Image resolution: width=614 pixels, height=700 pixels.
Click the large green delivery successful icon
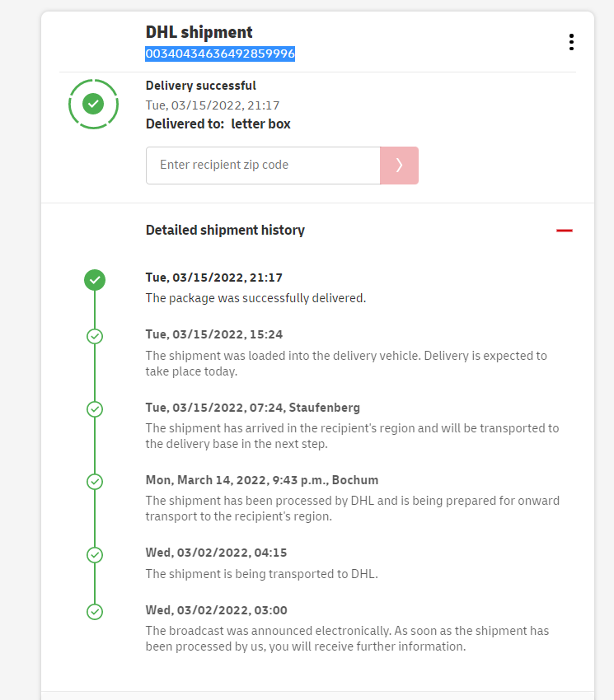[x=93, y=104]
